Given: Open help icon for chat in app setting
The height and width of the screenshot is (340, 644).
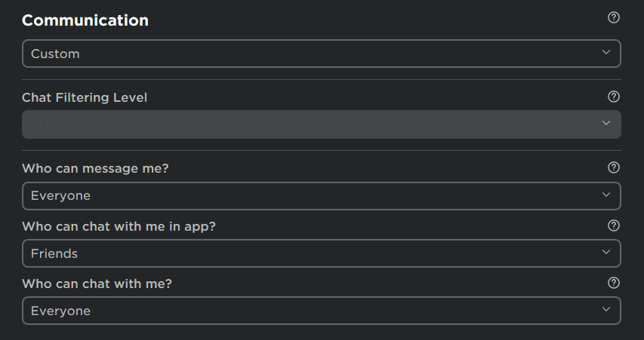Looking at the screenshot, I should (x=614, y=225).
